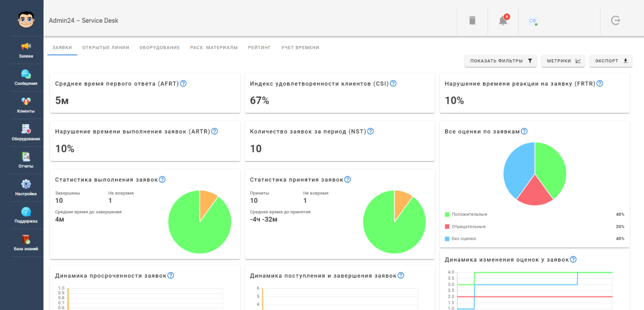Screen dimensions: 644x310
Task: Click help icon next to AFRT title
Action: pos(183,83)
